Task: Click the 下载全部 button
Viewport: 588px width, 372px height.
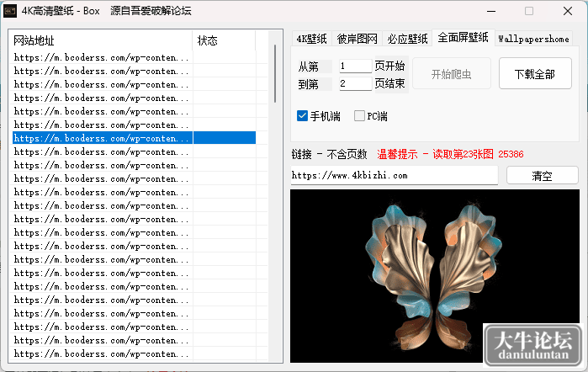Action: pyautogui.click(x=535, y=74)
